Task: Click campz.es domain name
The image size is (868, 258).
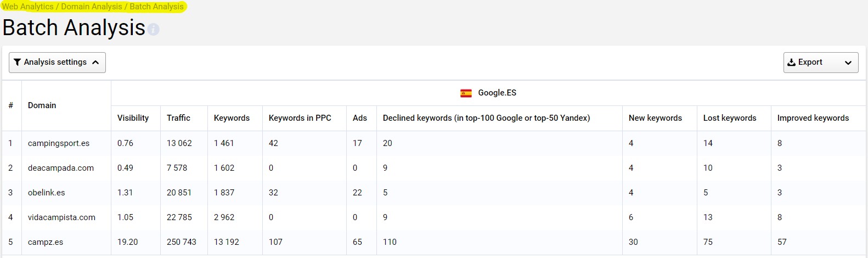Action: click(46, 242)
